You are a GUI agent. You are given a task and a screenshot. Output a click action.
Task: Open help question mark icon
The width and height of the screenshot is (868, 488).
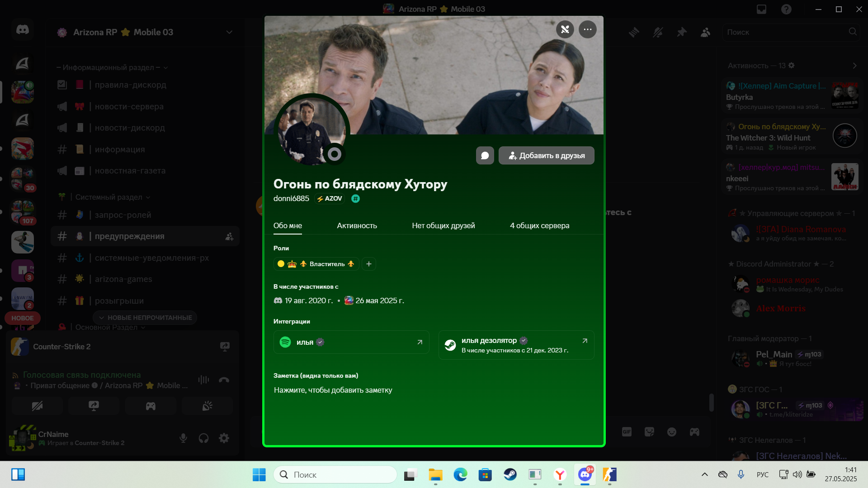pyautogui.click(x=786, y=9)
